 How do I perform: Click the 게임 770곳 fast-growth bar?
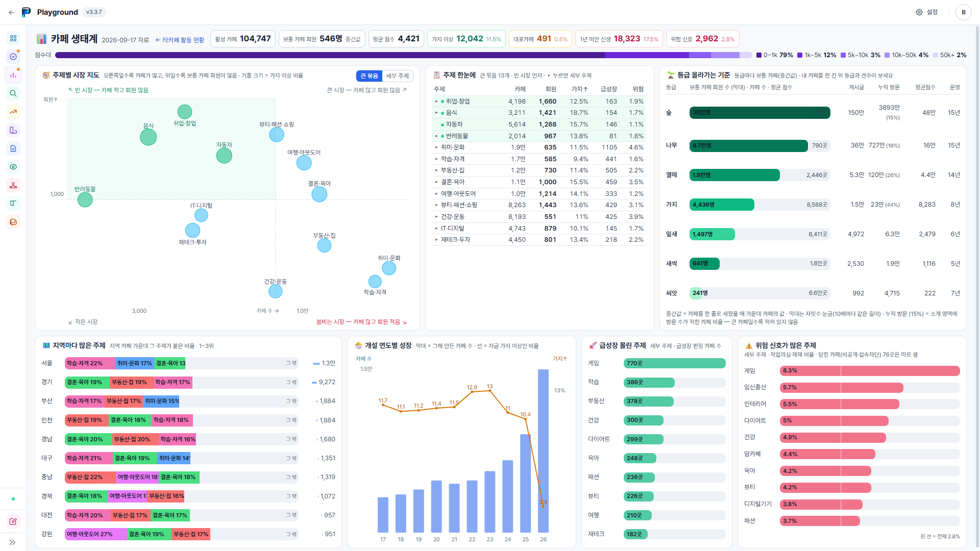coord(674,363)
